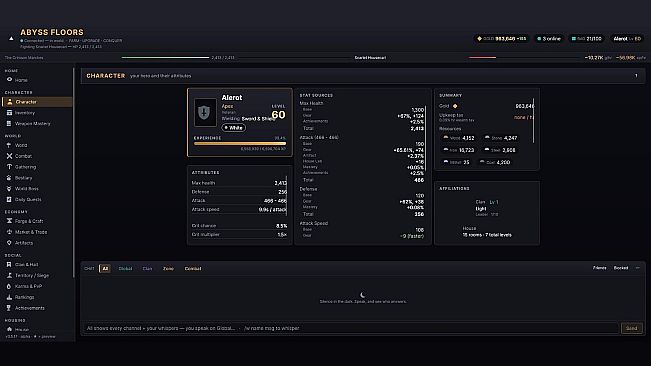The width and height of the screenshot is (651, 366).
Task: Collapse the header with the up triangle
Action: [x=11, y=39]
